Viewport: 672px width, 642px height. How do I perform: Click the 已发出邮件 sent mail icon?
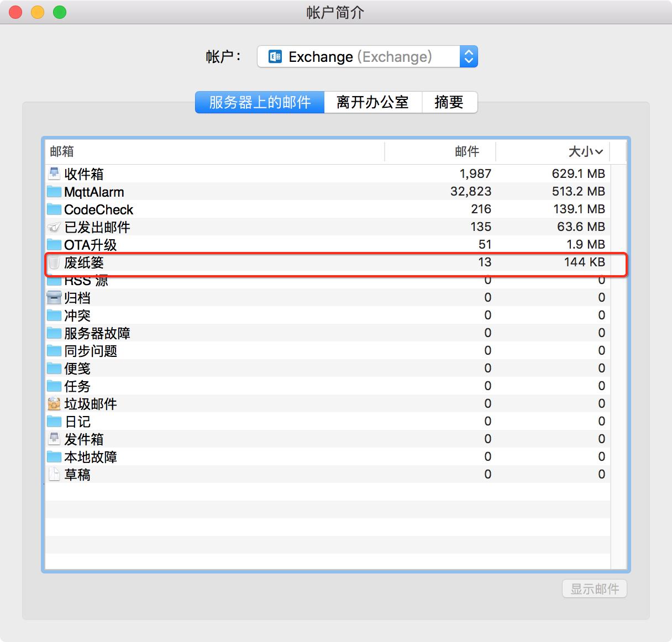pos(54,226)
